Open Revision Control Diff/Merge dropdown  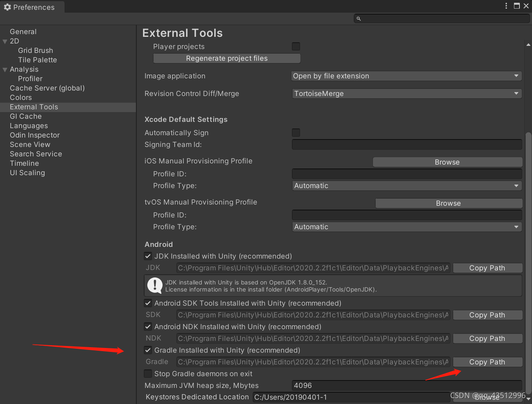tap(407, 93)
